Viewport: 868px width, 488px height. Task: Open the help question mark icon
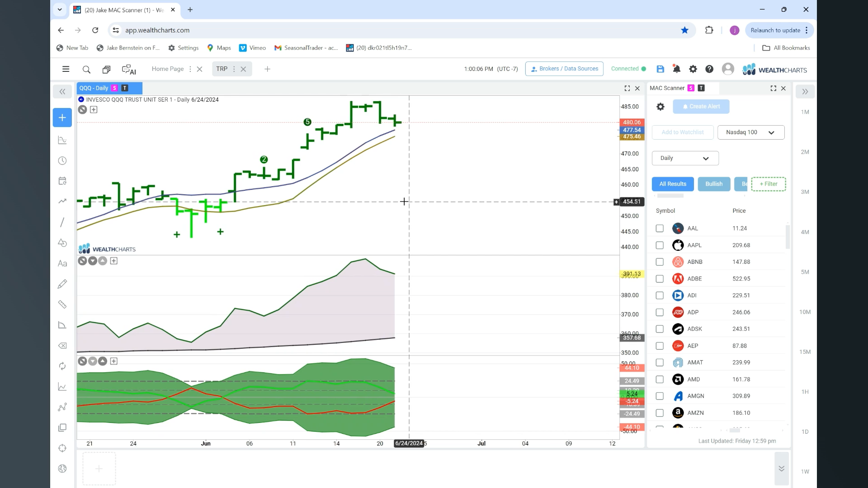pyautogui.click(x=709, y=69)
